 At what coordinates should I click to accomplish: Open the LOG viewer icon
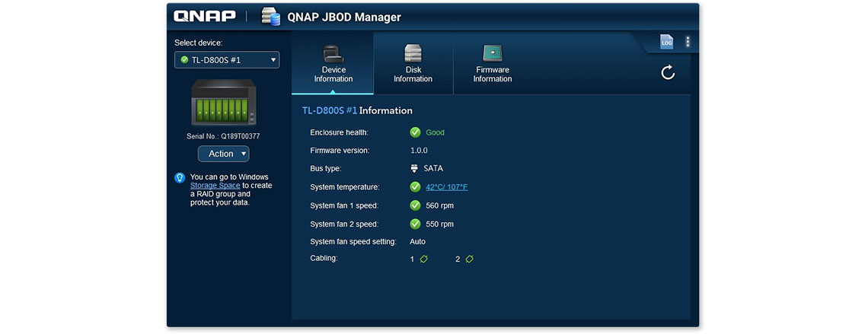(x=666, y=42)
